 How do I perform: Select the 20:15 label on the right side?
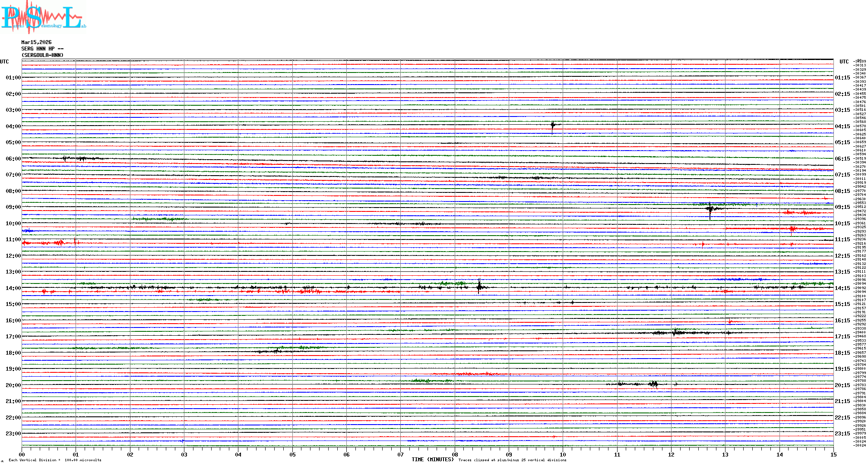click(842, 385)
